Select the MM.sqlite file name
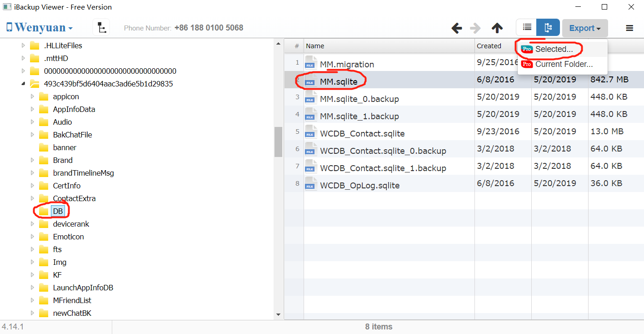 pos(339,82)
